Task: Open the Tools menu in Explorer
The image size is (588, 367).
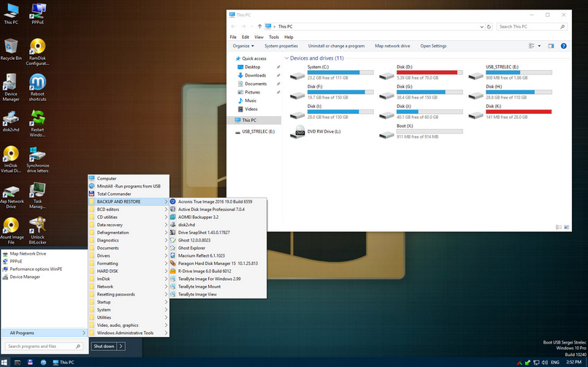Action: [274, 37]
